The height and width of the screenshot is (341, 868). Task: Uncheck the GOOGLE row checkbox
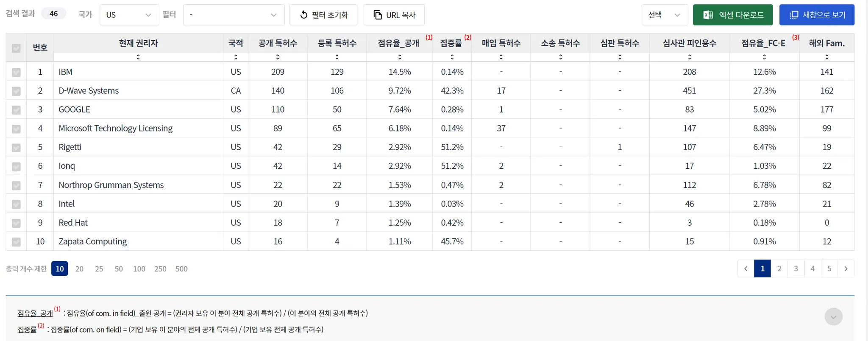[x=16, y=110]
